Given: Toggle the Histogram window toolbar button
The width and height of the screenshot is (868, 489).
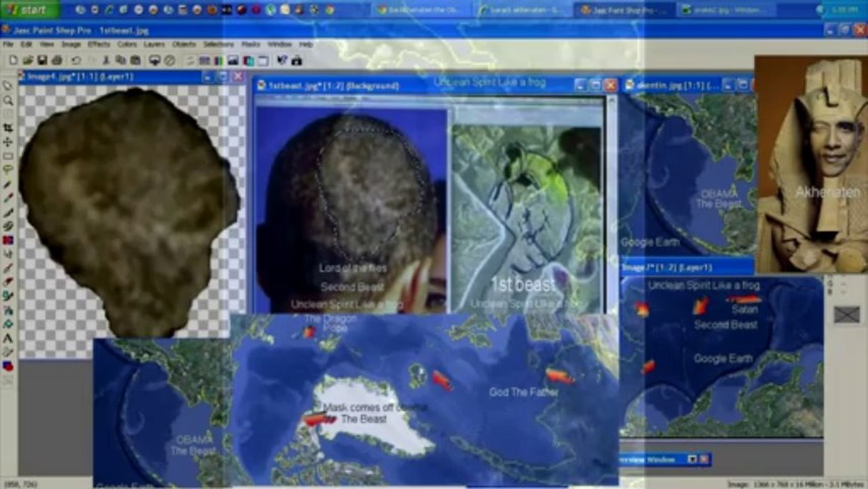Looking at the screenshot, I should (233, 60).
